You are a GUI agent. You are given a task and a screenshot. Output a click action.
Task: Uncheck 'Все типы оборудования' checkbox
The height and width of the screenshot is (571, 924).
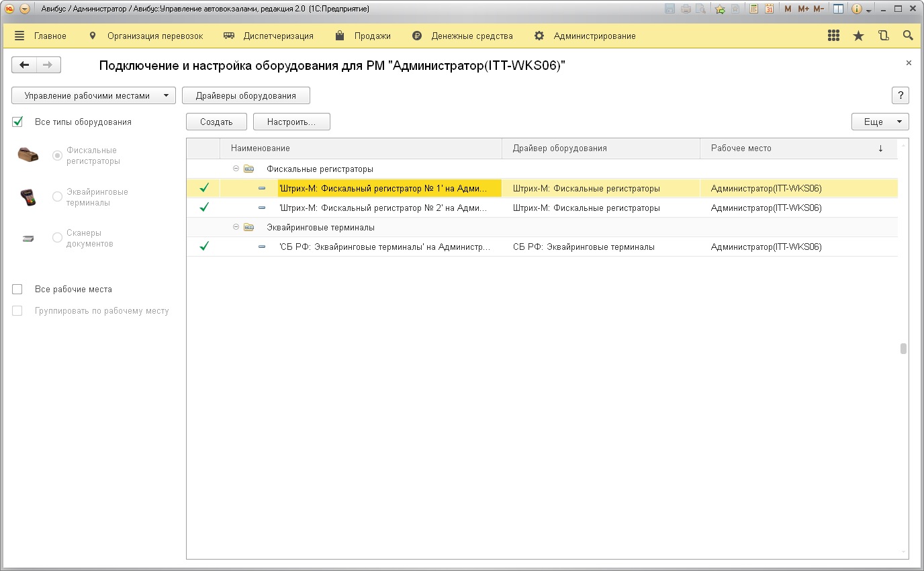pyautogui.click(x=17, y=122)
